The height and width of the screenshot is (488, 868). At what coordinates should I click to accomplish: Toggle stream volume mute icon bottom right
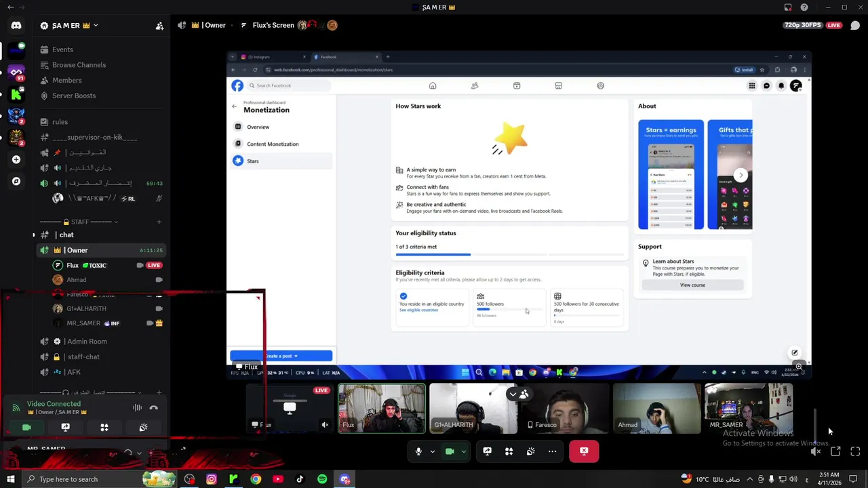(816, 451)
